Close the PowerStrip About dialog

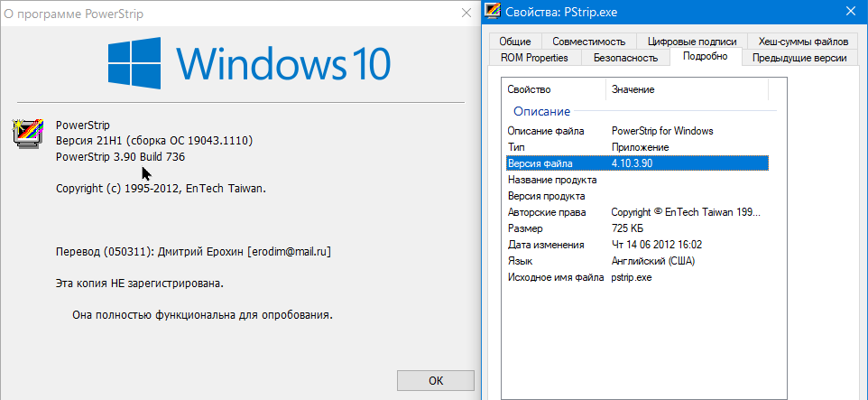[466, 14]
